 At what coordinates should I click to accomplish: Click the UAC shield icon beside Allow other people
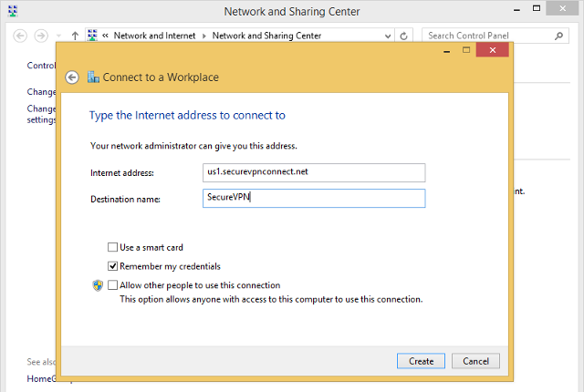tap(98, 285)
